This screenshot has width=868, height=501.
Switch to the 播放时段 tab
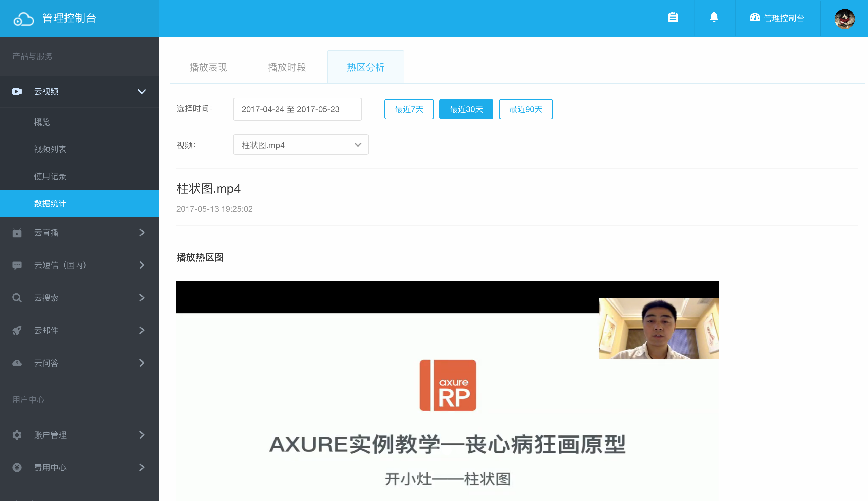click(x=287, y=68)
